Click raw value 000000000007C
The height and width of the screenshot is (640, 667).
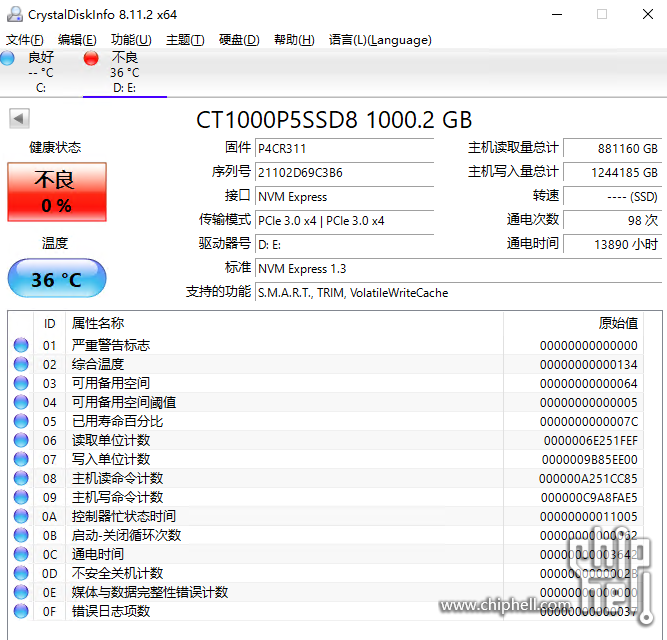[589, 421]
